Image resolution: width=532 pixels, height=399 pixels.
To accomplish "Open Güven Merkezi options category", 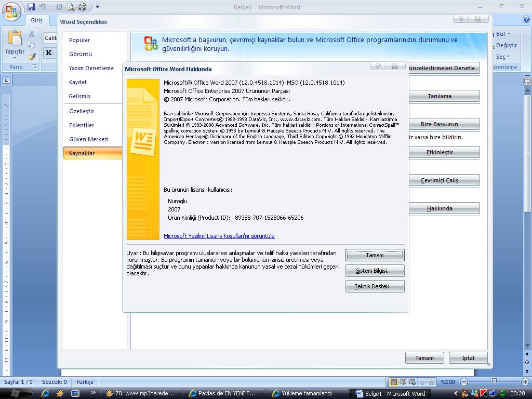I will tap(88, 139).
